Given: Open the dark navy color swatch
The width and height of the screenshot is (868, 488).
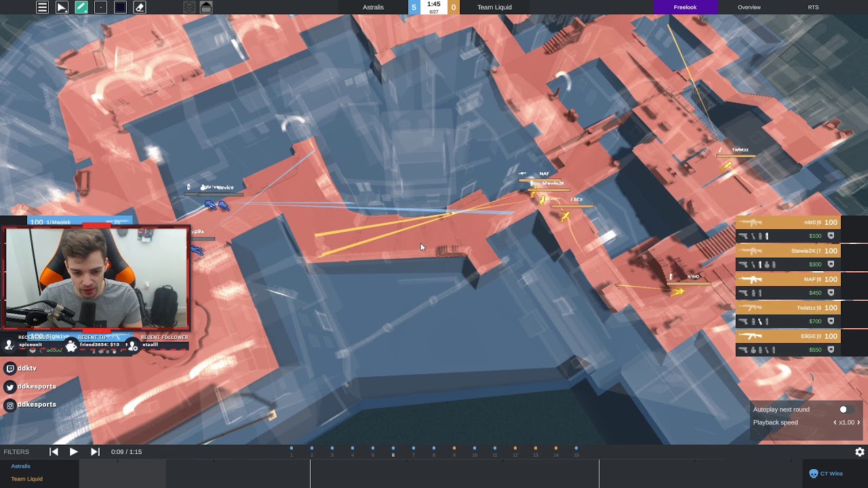Looking at the screenshot, I should click(x=120, y=7).
